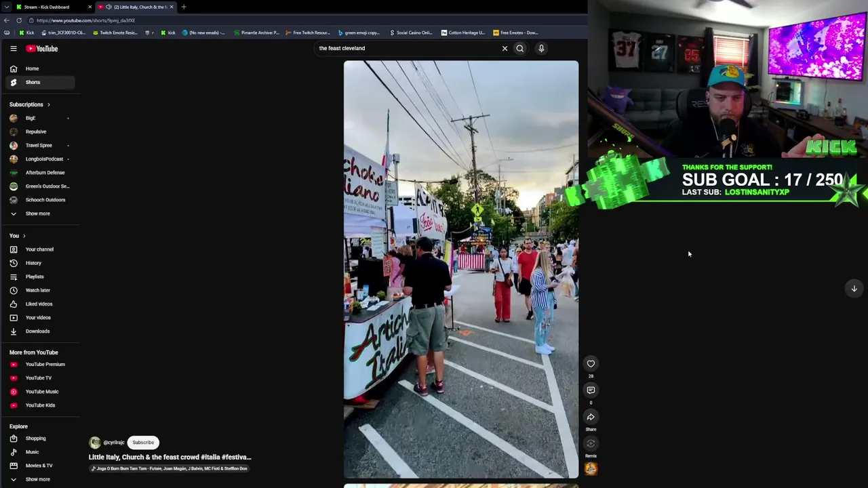The height and width of the screenshot is (488, 868).
Task: Open Liked videos
Action: pos(40,304)
